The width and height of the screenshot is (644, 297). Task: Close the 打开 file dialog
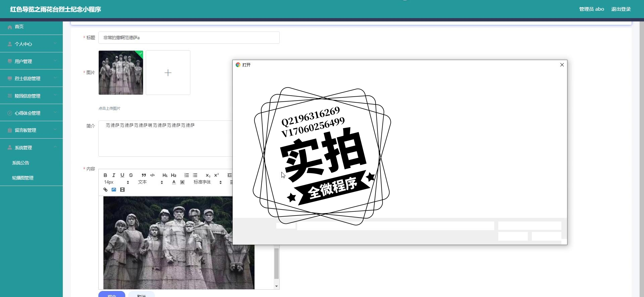562,65
